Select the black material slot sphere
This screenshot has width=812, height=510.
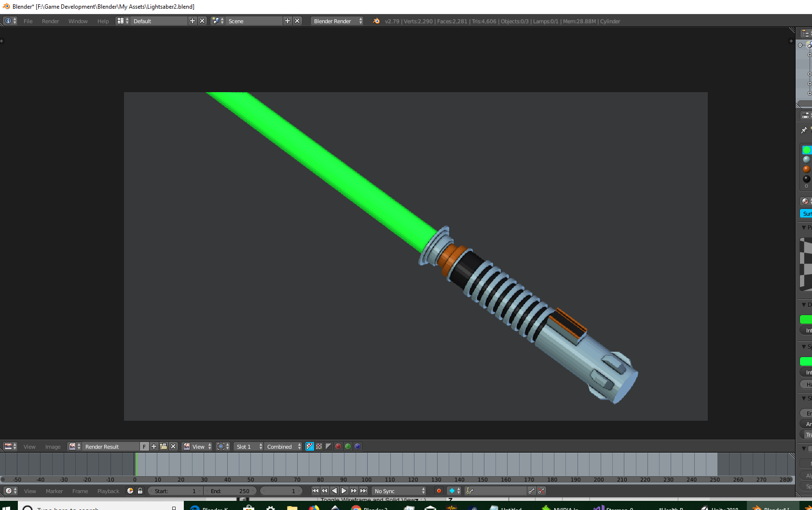pos(807,179)
